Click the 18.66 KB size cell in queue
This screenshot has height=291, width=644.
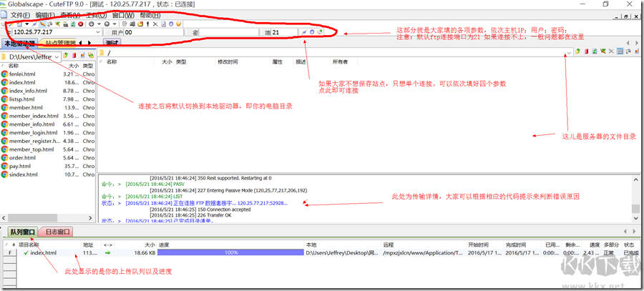[145, 253]
